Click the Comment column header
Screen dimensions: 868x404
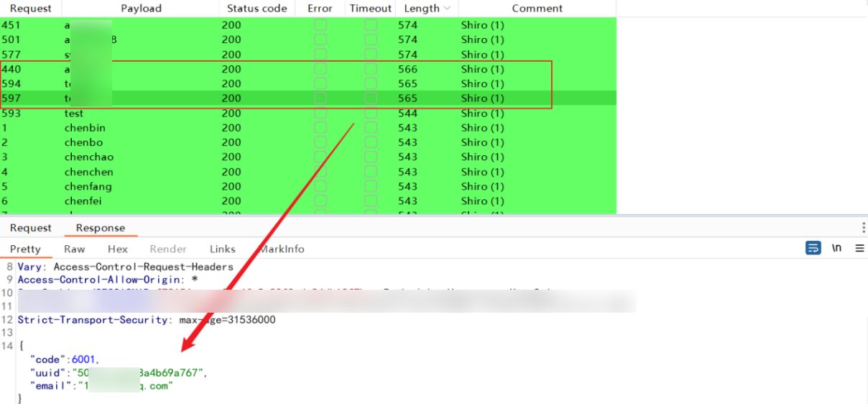[x=537, y=9]
